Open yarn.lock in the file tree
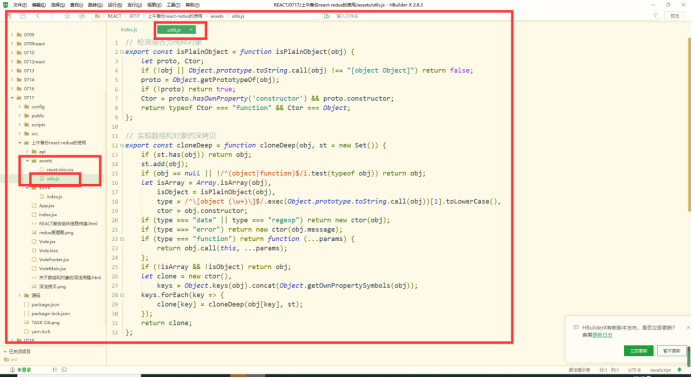This screenshot has height=378, width=692. (x=41, y=331)
